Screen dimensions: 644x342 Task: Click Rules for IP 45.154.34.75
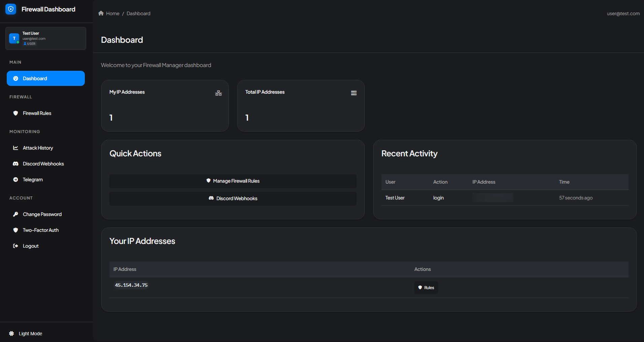coord(426,287)
